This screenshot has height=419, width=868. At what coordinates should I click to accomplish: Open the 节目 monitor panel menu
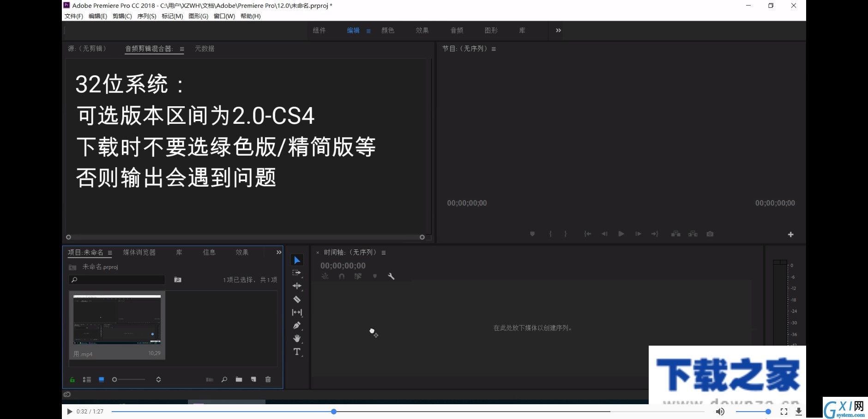coord(494,49)
